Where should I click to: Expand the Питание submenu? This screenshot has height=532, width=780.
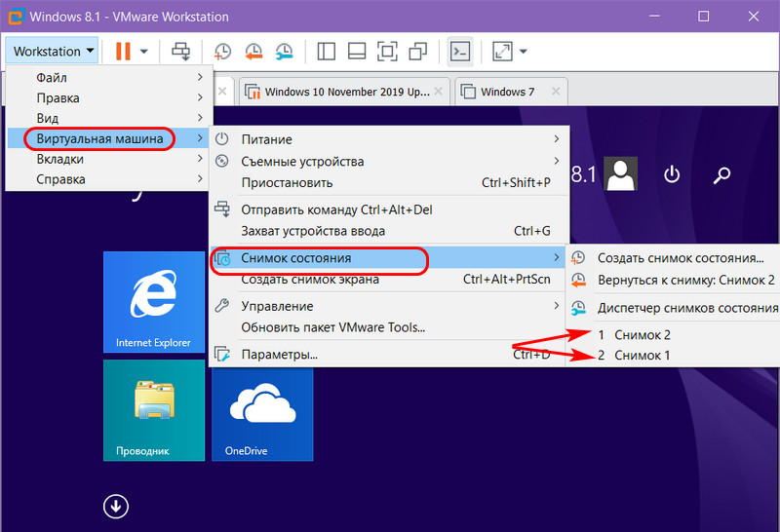point(388,139)
